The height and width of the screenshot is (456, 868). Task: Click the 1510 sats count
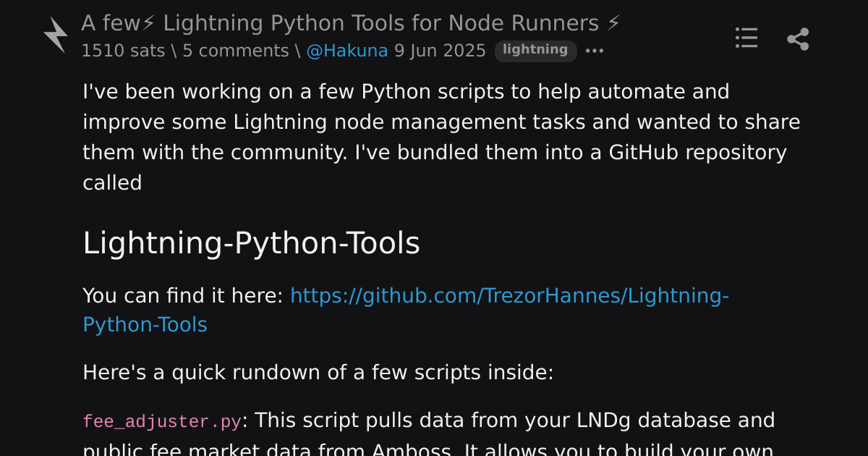point(123,51)
